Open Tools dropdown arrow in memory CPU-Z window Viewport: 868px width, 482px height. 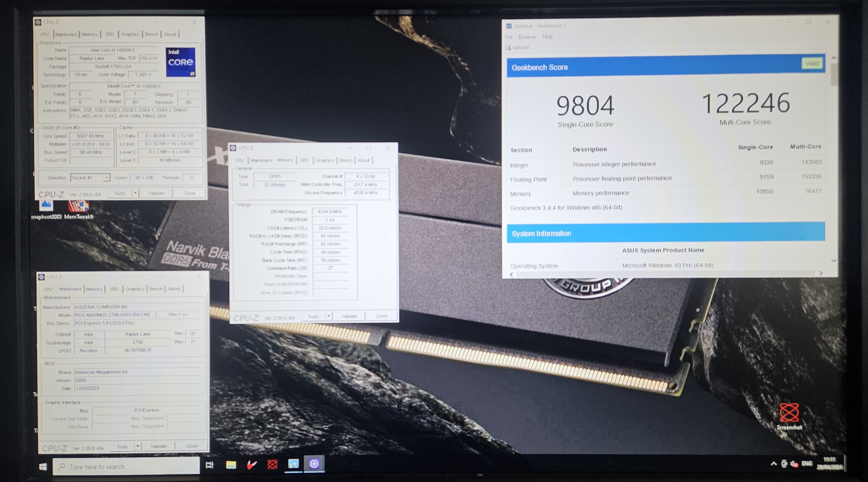tap(329, 316)
